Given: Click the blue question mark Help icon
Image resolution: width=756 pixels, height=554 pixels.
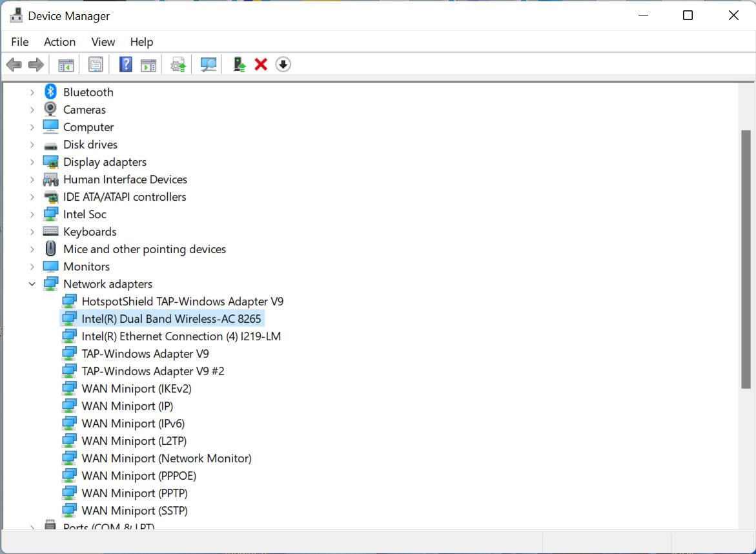Looking at the screenshot, I should (126, 65).
